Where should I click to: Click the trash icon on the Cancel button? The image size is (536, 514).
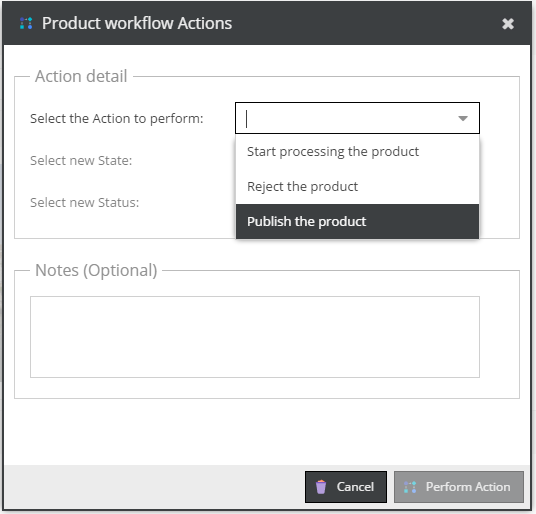click(321, 487)
